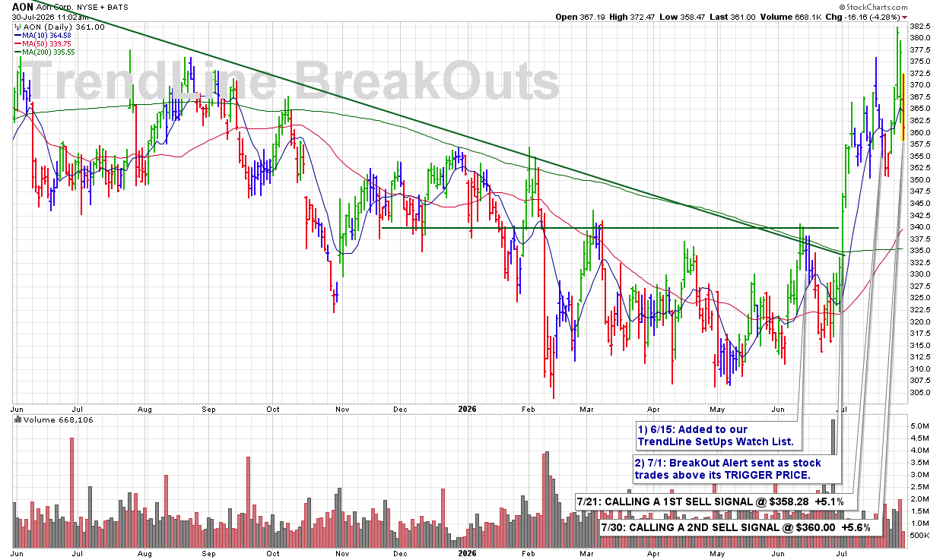Click the 500K volume axis label
The width and height of the screenshot is (943, 560).
tap(919, 535)
